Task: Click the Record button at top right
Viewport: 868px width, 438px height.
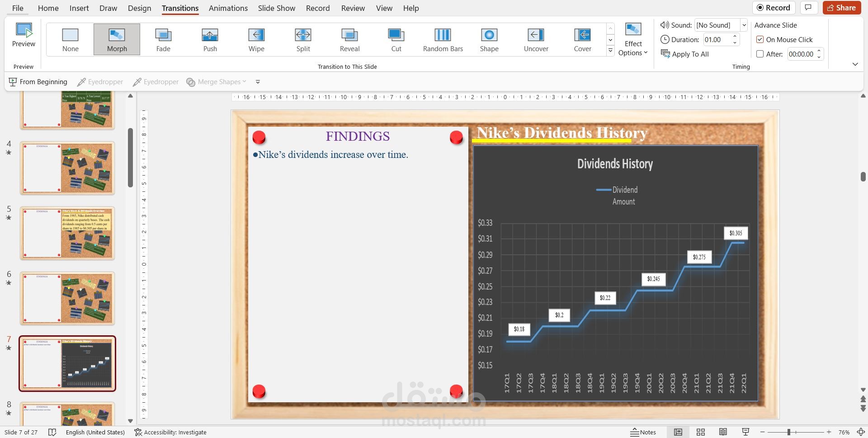Action: pos(774,8)
